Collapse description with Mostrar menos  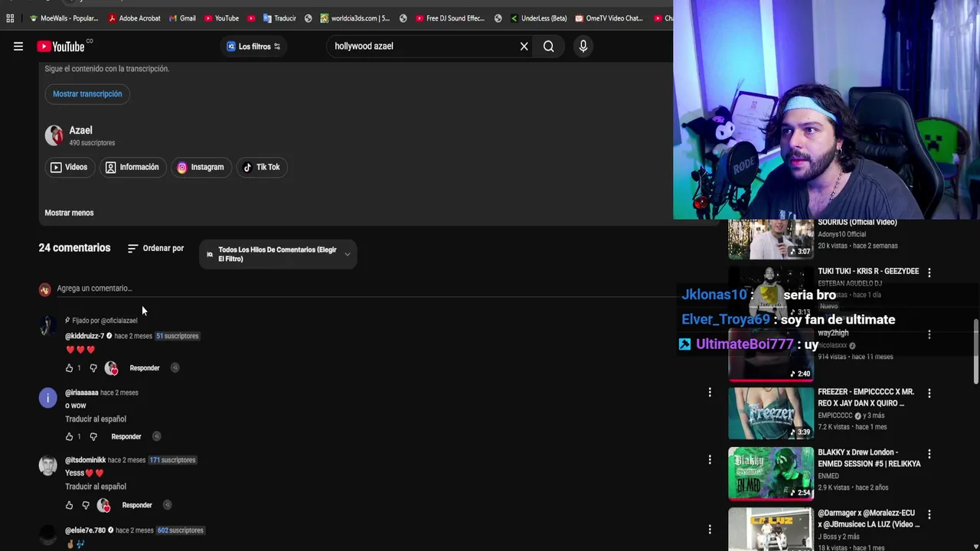coord(69,213)
